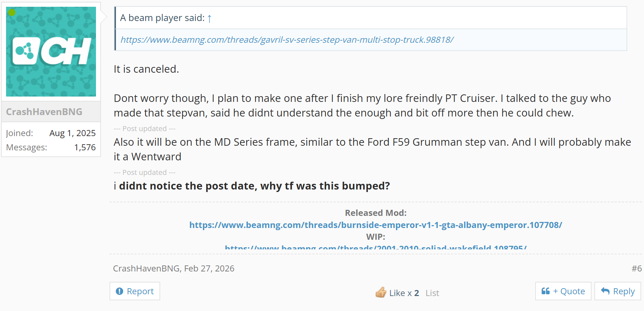Open the #6 post permalink
The width and height of the screenshot is (644, 311).
pos(636,269)
